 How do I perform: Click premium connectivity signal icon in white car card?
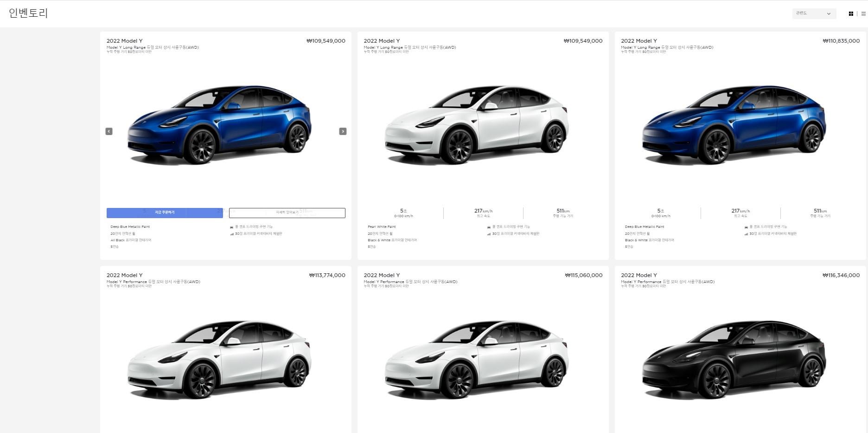pos(489,234)
